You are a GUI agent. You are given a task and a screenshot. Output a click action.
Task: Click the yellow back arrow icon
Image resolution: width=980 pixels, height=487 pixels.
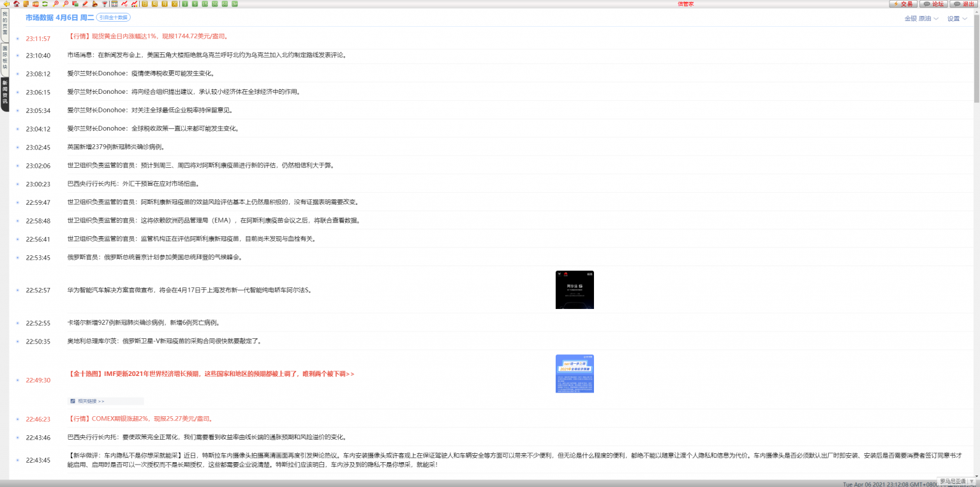6,4
